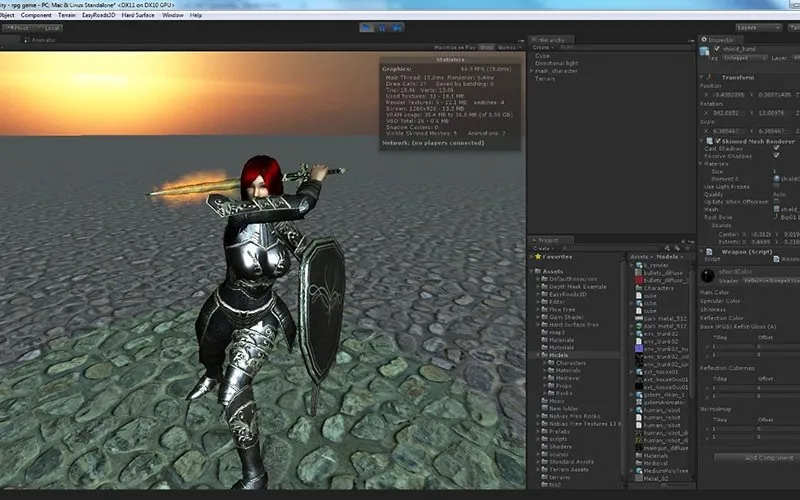The image size is (800, 500).
Task: Open the Hard Surface menu
Action: [x=138, y=15]
